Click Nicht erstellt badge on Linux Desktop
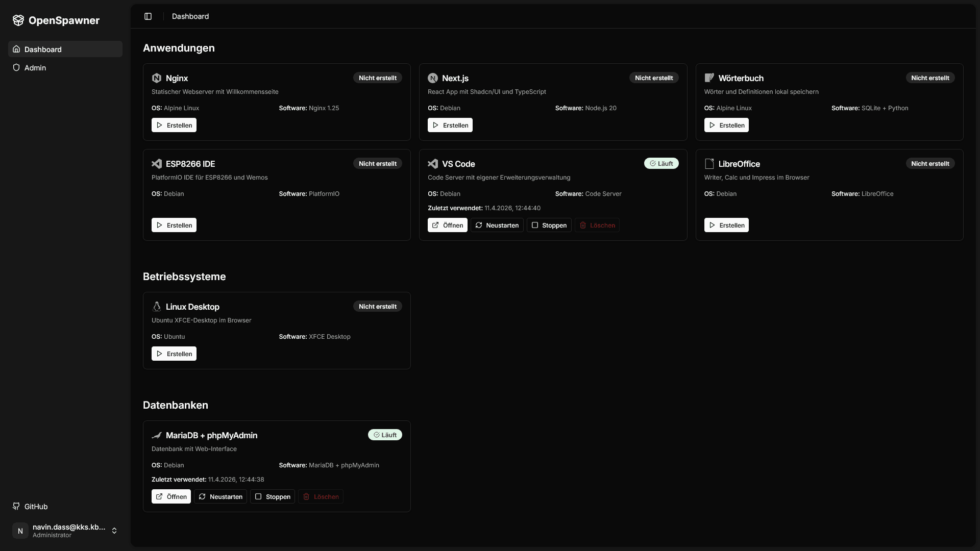 pos(378,306)
